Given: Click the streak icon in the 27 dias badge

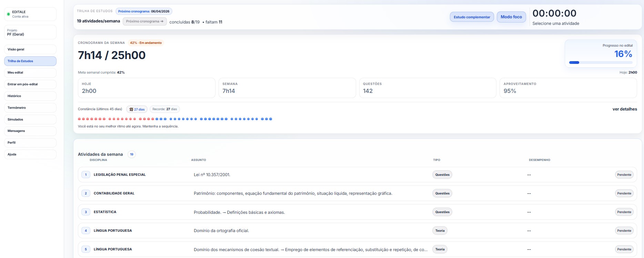Looking at the screenshot, I should [x=131, y=109].
